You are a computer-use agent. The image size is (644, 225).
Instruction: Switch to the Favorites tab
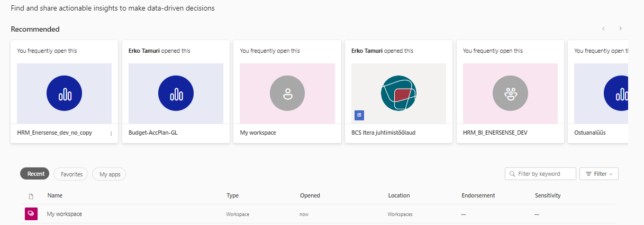71,174
